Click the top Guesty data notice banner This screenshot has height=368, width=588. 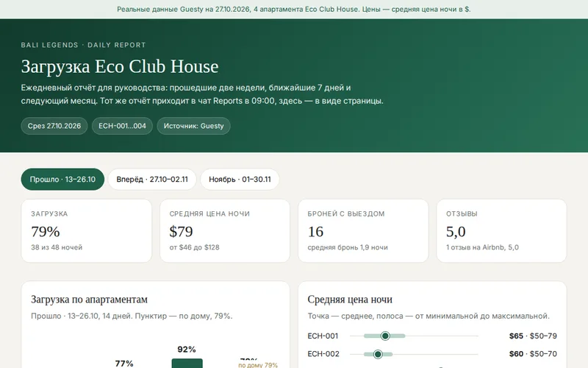click(294, 10)
